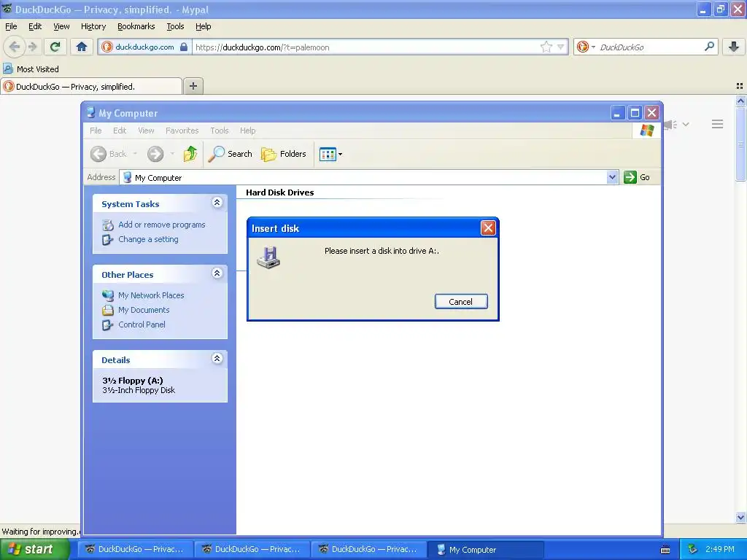Image resolution: width=747 pixels, height=560 pixels.
Task: Switch to third DuckDuckGo taskbar item
Action: pos(368,549)
